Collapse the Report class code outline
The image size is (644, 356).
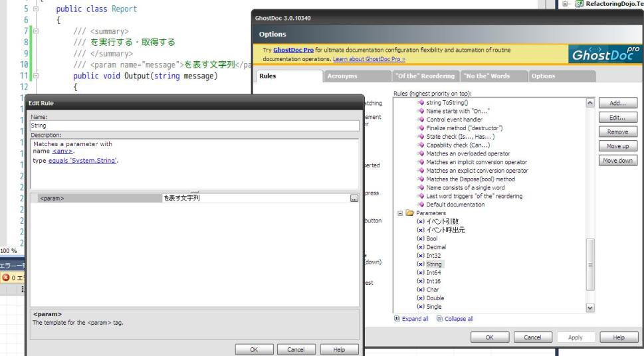point(36,9)
